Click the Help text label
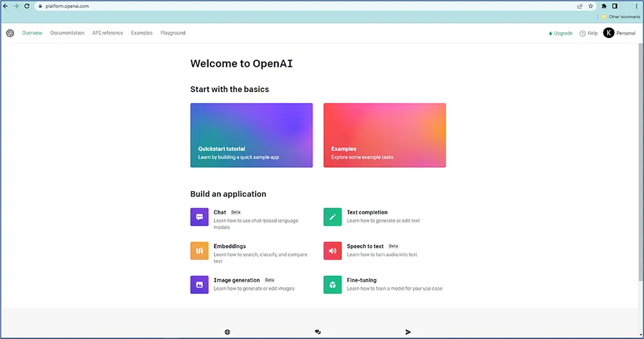Image resolution: width=644 pixels, height=339 pixels. 592,33
